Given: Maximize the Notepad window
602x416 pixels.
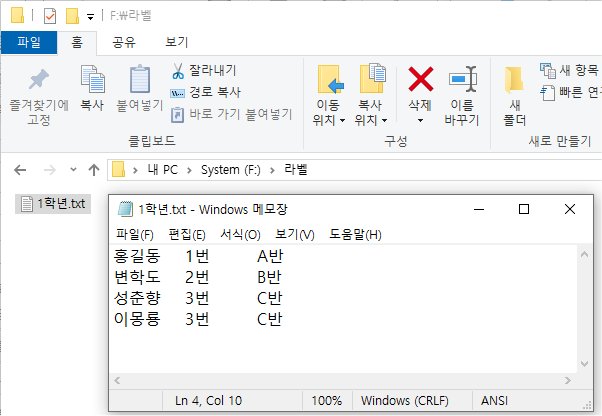Looking at the screenshot, I should pos(524,209).
